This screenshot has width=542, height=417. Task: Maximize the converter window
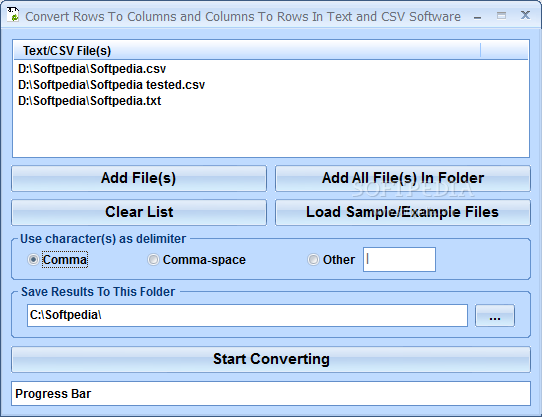pyautogui.click(x=501, y=16)
